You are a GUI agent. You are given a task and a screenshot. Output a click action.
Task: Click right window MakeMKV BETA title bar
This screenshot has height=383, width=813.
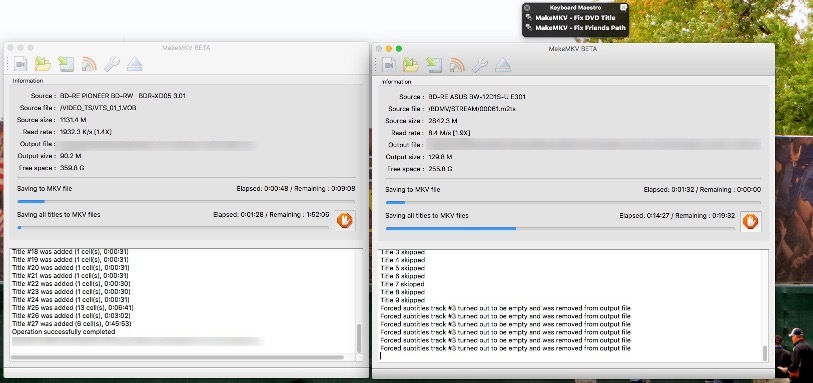(573, 49)
